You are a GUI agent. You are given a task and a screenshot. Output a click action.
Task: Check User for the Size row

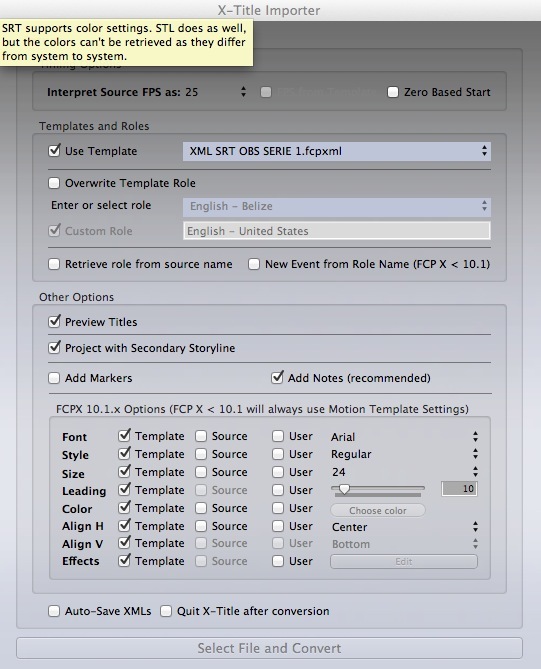point(278,472)
